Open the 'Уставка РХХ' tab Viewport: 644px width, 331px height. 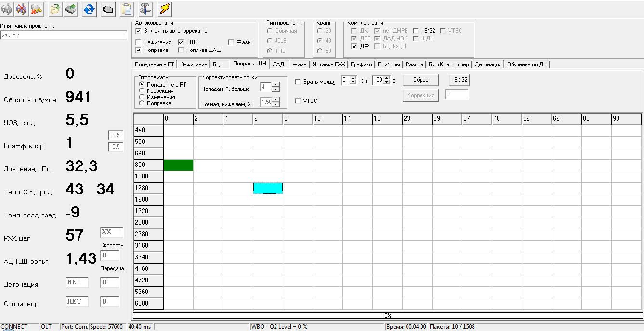(329, 64)
